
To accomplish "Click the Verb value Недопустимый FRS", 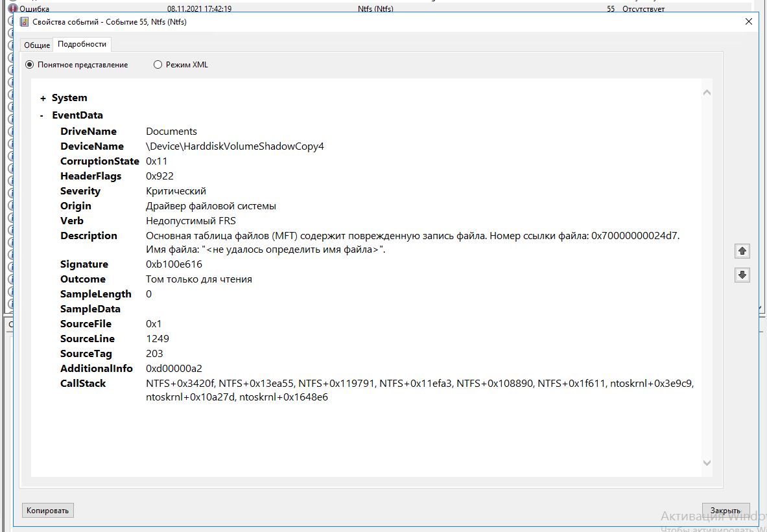I will click(x=191, y=221).
